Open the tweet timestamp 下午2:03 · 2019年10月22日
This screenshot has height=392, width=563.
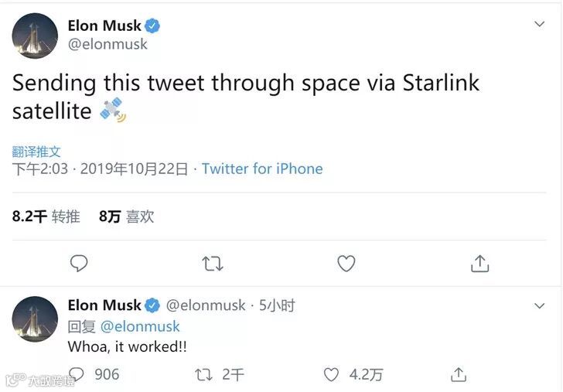click(100, 169)
